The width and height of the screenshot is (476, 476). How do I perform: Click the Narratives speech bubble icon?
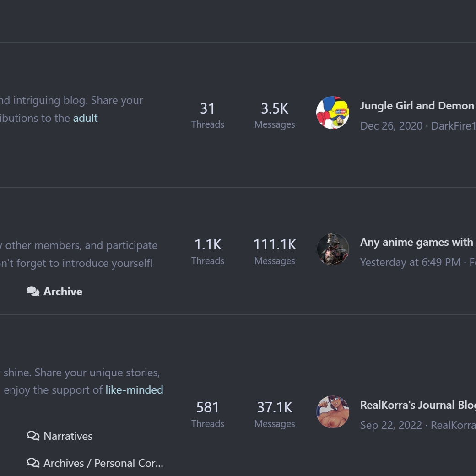(33, 436)
